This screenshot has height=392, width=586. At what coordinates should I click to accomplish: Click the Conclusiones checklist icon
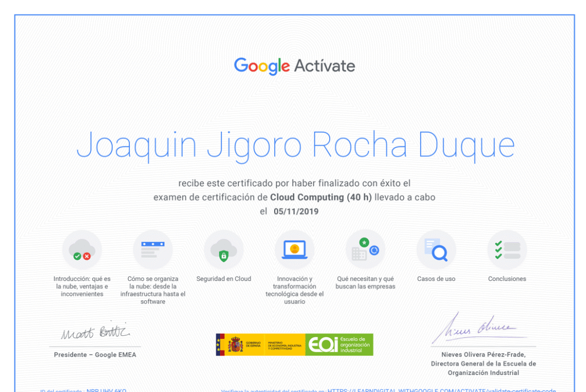pos(507,250)
